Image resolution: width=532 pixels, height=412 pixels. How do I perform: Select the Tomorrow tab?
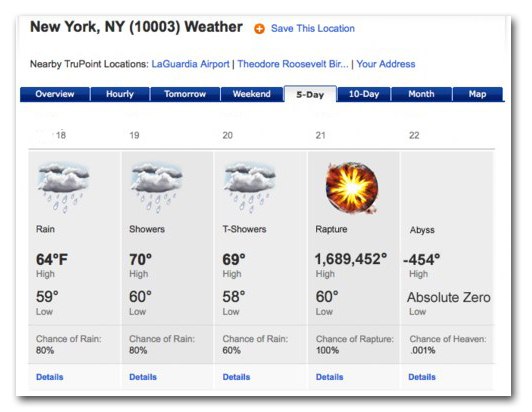coord(185,94)
